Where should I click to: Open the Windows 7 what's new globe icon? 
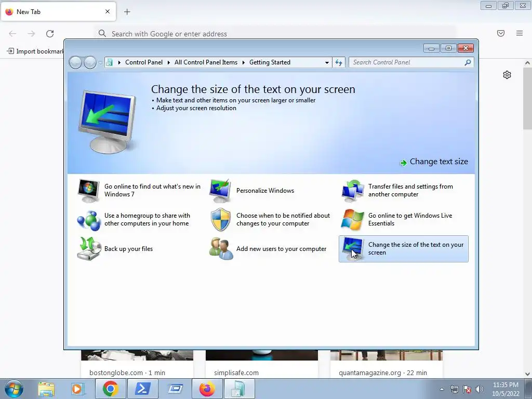pyautogui.click(x=88, y=191)
